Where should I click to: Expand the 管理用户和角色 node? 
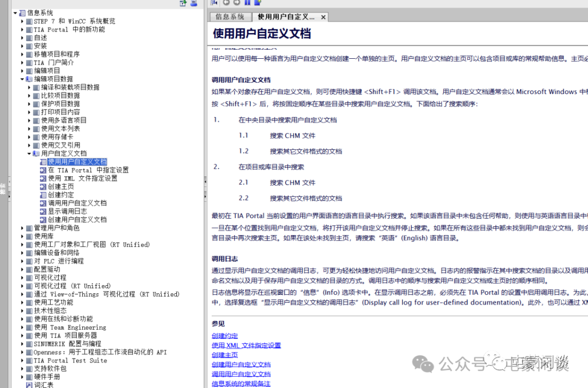click(22, 228)
